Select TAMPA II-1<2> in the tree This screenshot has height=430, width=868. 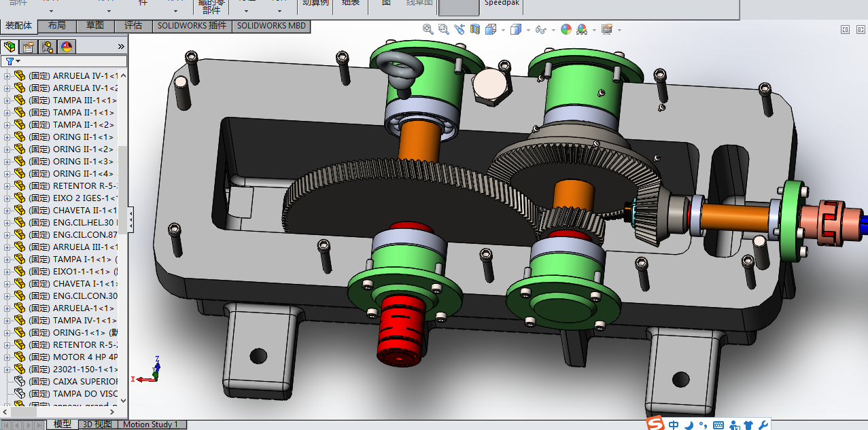[83, 125]
